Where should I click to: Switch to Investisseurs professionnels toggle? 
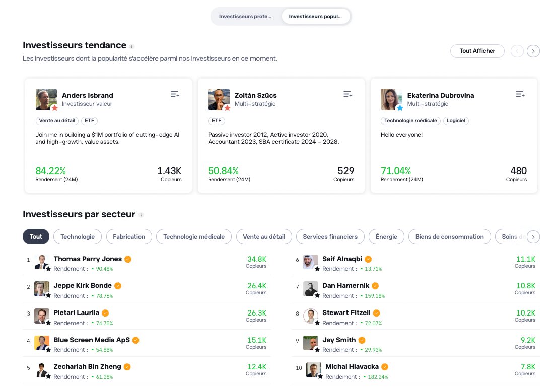(x=246, y=16)
